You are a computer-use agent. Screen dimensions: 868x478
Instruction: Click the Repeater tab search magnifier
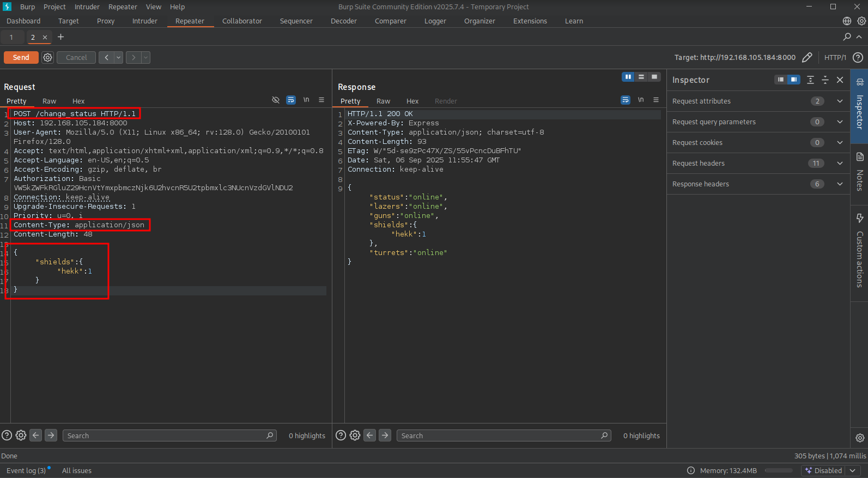pyautogui.click(x=847, y=37)
